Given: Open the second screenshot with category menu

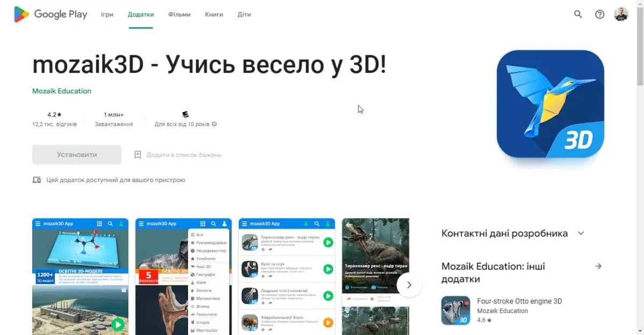Looking at the screenshot, I should coord(184,276).
